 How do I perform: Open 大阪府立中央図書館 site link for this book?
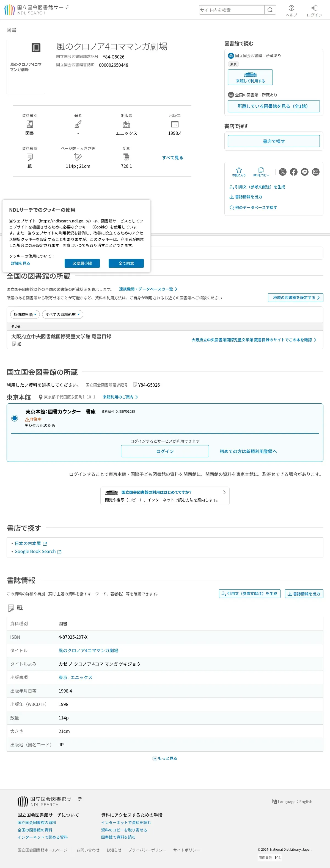254,340
